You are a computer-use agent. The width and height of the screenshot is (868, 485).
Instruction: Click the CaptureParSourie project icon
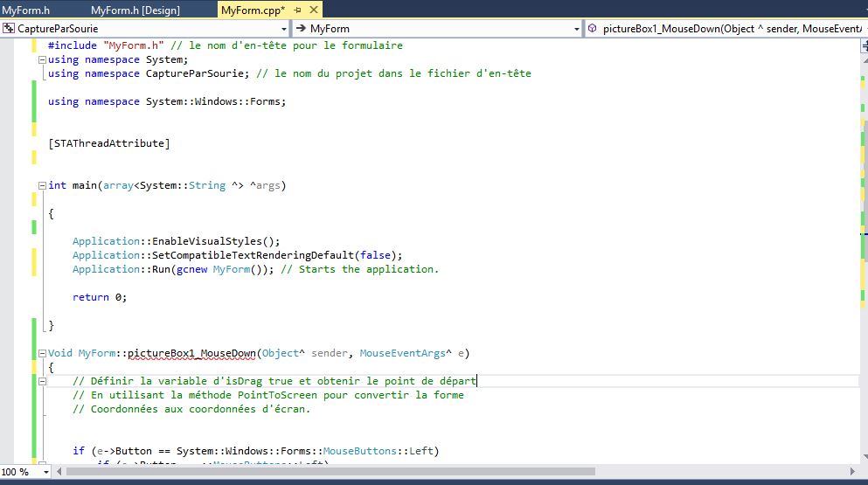point(9,28)
